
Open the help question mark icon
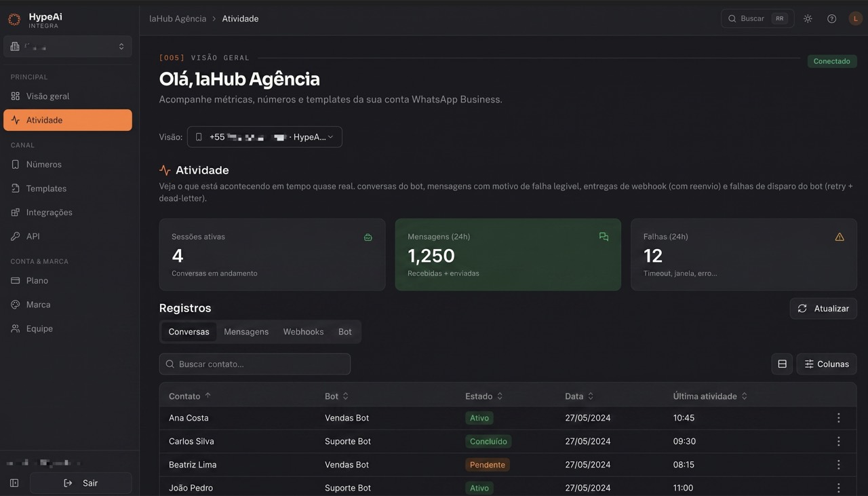point(832,19)
